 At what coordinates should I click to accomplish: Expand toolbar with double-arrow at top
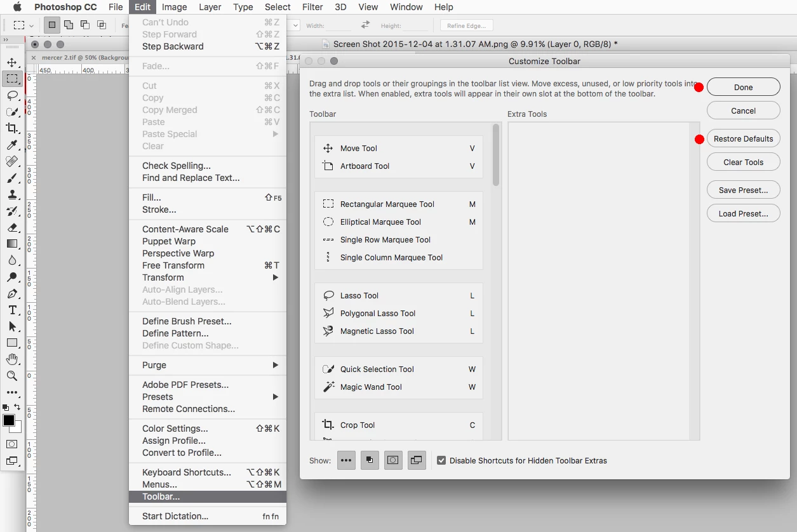6,39
